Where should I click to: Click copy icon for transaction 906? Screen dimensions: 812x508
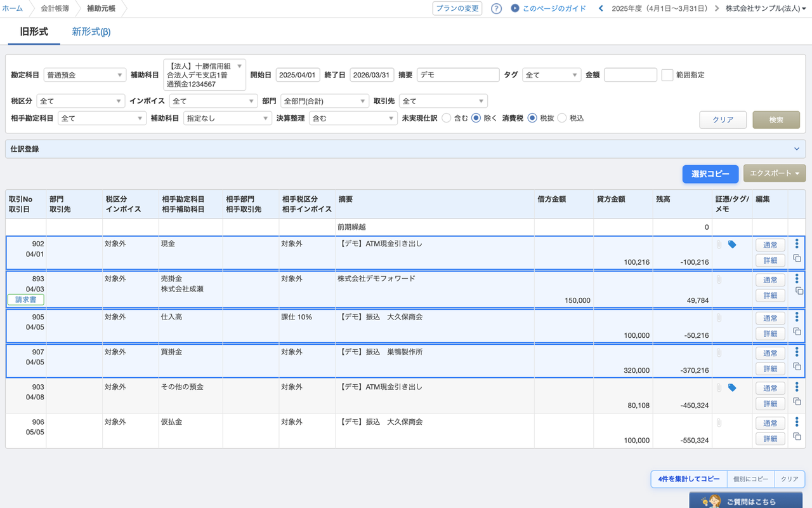click(x=797, y=436)
